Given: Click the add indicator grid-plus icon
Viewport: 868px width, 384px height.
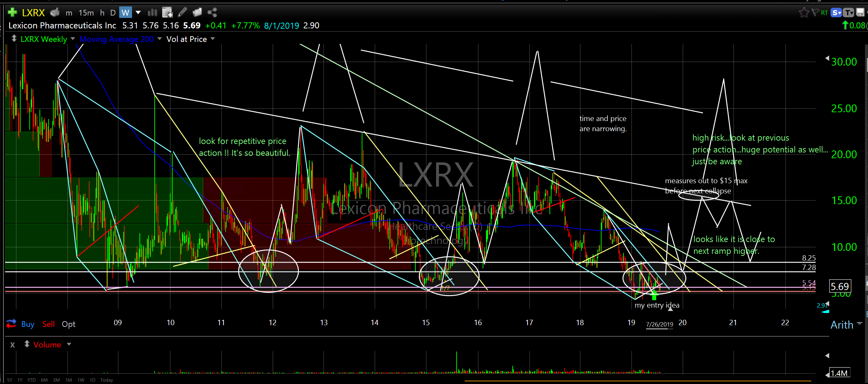Looking at the screenshot, I should 167,13.
